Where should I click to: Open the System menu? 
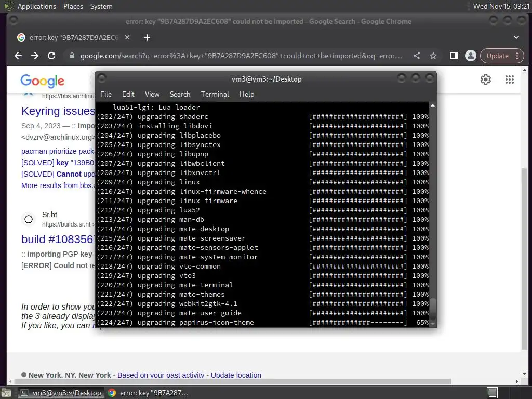click(x=101, y=6)
